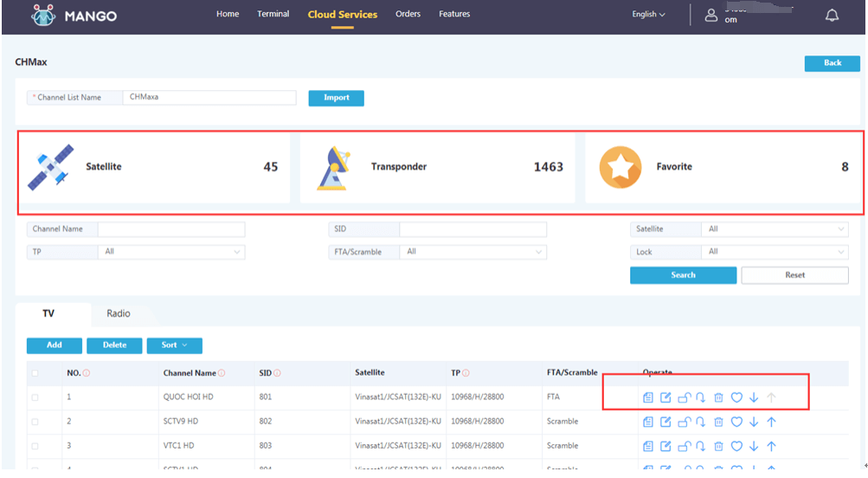Move SCTV9 HD channel up
868x478 pixels.
pyautogui.click(x=772, y=422)
